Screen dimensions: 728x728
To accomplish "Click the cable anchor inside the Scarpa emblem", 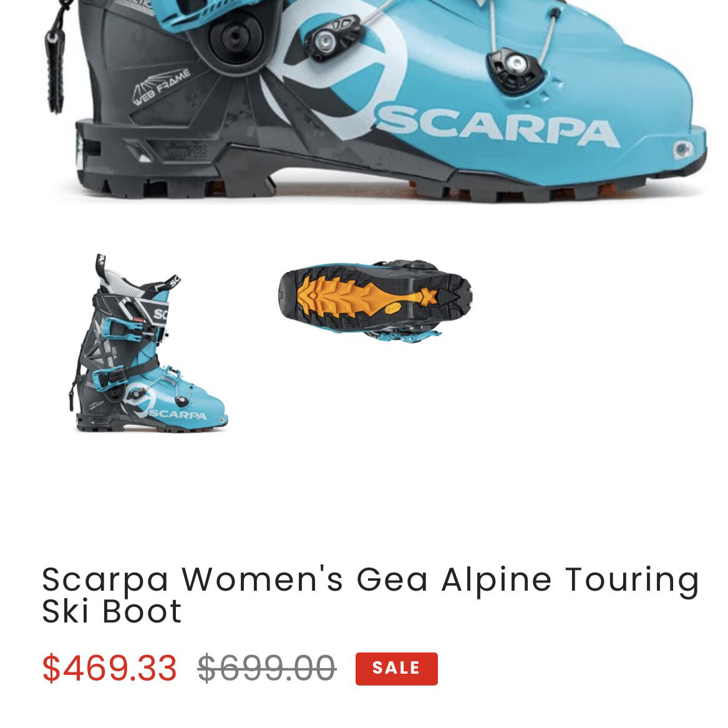I will coord(333,38).
